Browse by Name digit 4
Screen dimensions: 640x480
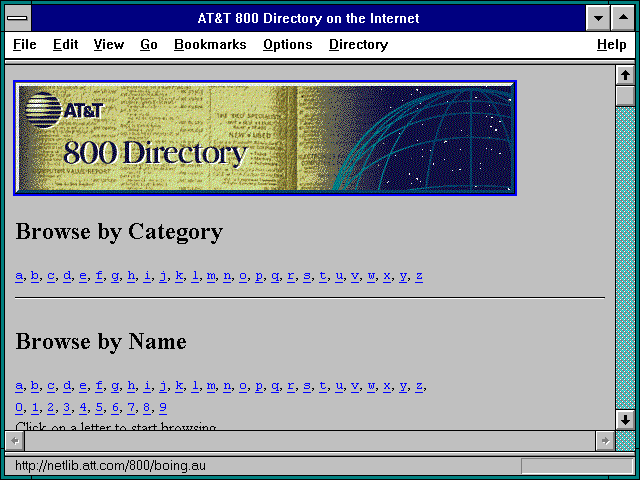point(83,407)
